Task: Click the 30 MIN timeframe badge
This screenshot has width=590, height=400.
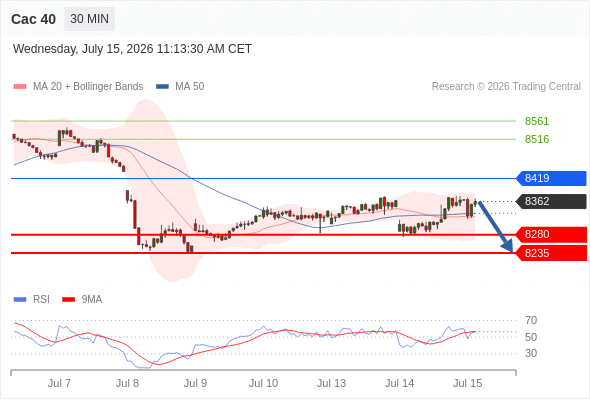Action: tap(90, 19)
